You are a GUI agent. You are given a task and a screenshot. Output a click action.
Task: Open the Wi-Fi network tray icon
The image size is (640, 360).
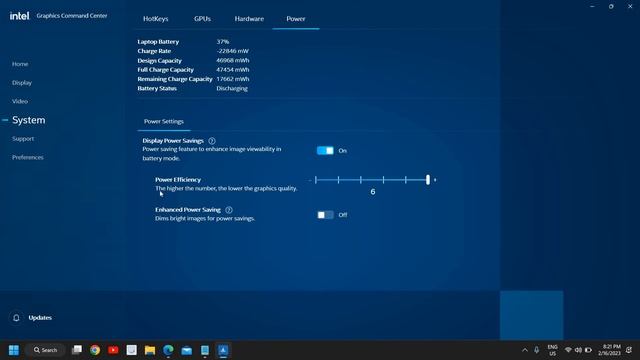click(x=568, y=350)
